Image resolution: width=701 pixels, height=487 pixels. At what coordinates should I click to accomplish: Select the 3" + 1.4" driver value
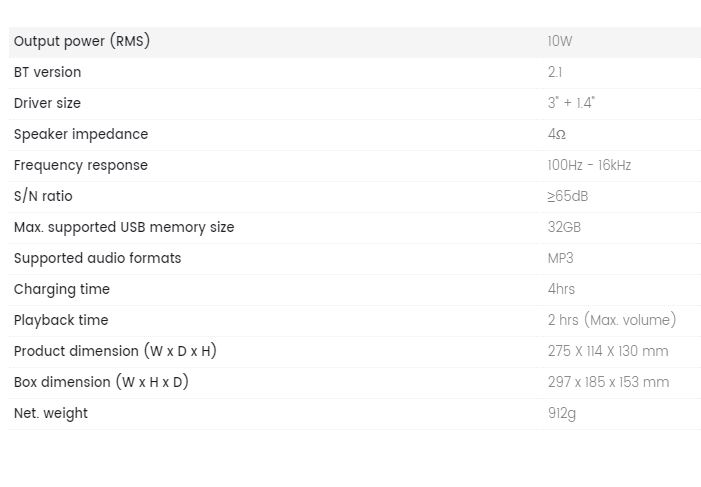click(x=571, y=103)
